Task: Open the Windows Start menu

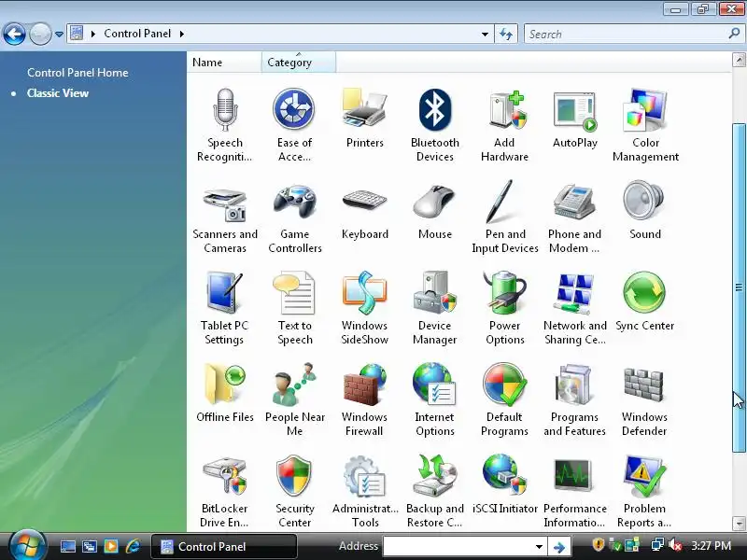Action: point(28,545)
